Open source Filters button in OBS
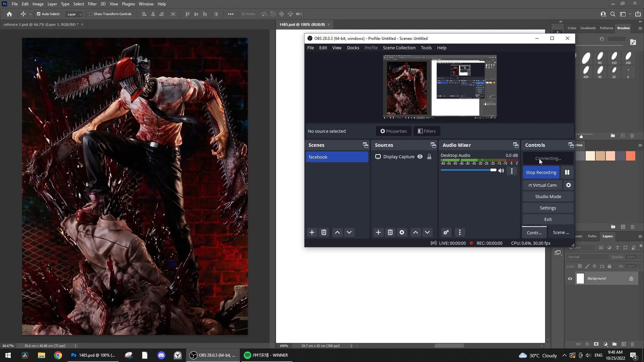The height and width of the screenshot is (362, 644). [x=427, y=131]
